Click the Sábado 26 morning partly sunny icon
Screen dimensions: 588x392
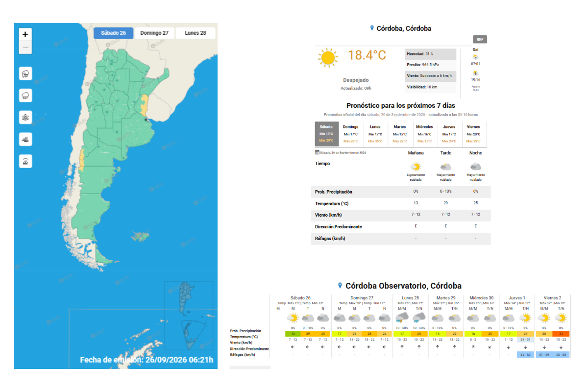pos(293,318)
